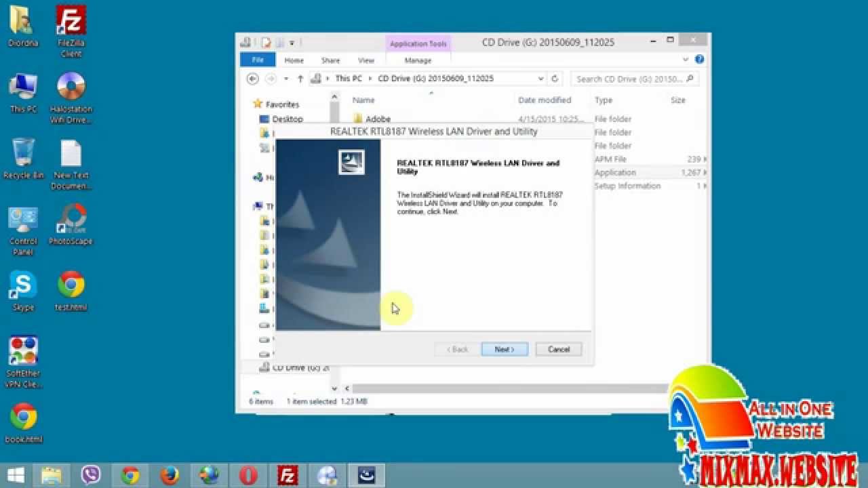Launch Skype from the desktop shortcut
Image resolution: width=868 pixels, height=488 pixels.
point(23,291)
